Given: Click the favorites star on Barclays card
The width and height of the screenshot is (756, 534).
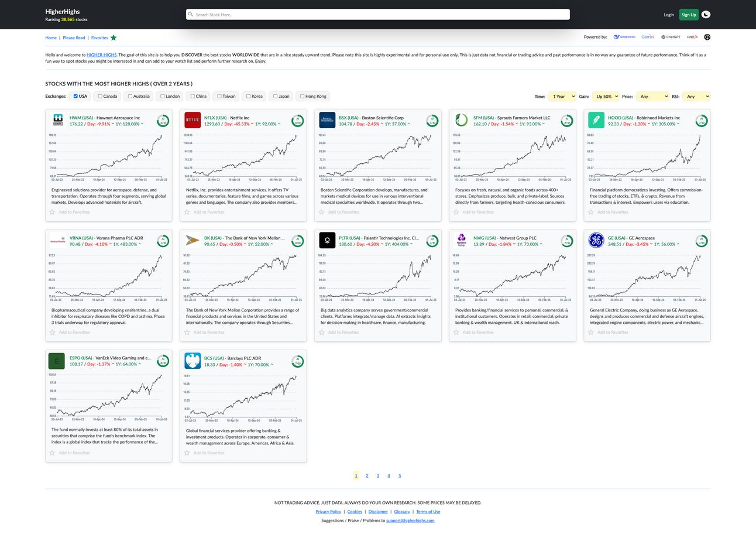Looking at the screenshot, I should (x=187, y=453).
